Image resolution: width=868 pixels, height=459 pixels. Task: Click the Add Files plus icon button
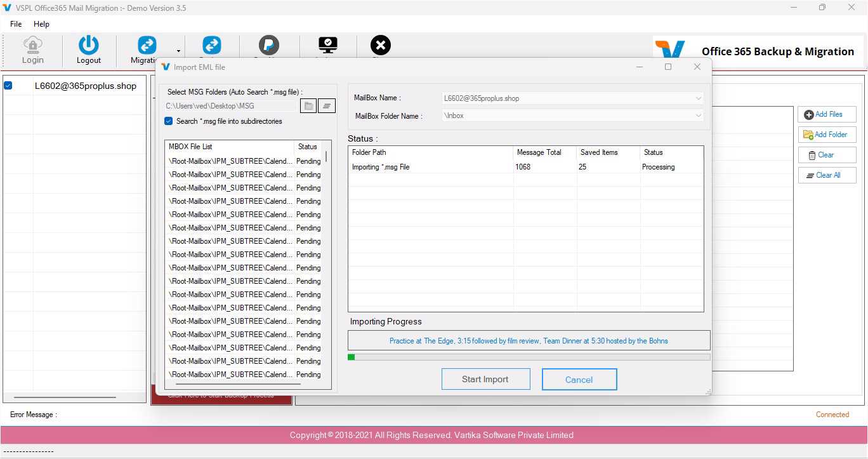tap(827, 114)
